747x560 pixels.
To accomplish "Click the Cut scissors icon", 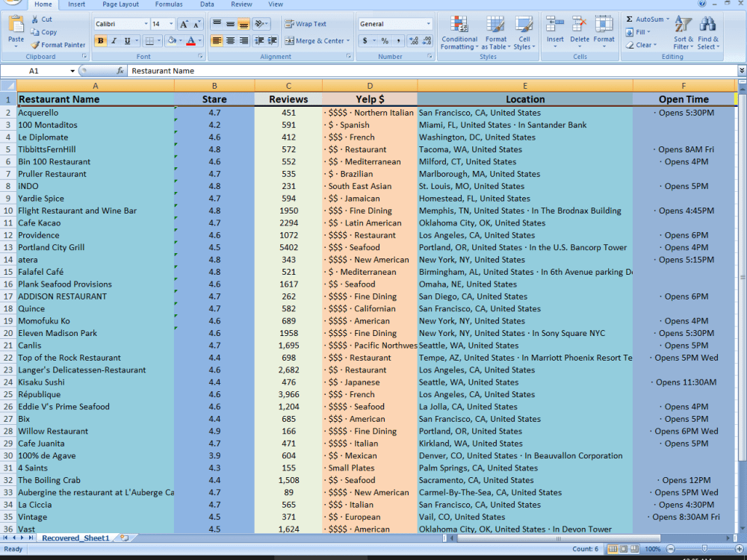I will (x=35, y=19).
